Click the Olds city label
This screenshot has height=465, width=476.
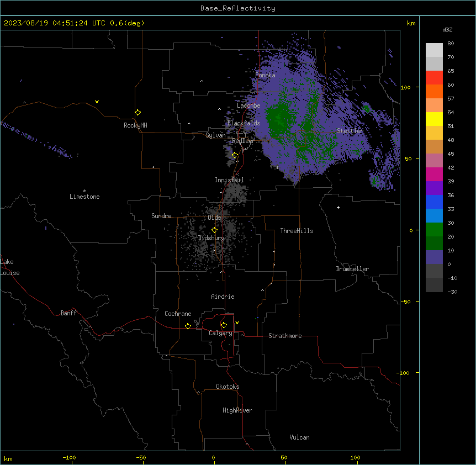(214, 218)
